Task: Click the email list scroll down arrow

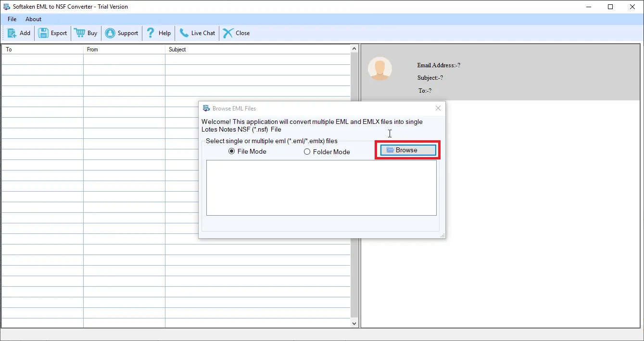Action: pos(354,324)
